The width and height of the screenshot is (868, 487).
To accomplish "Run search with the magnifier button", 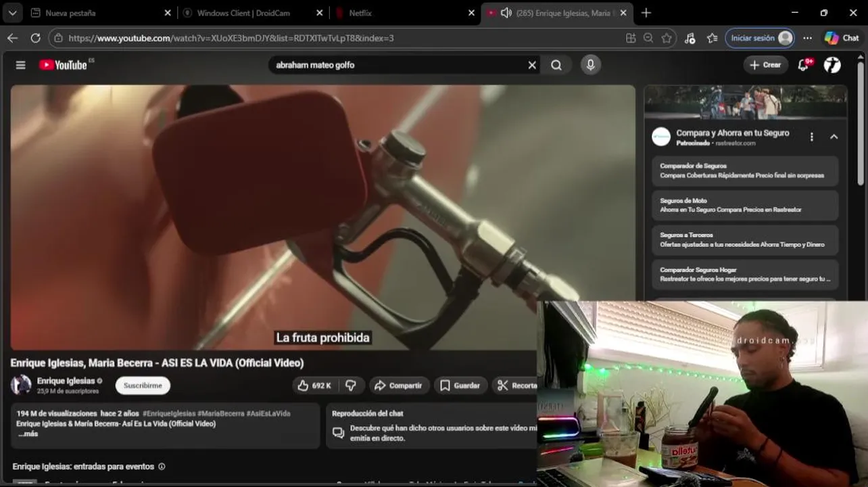I will click(x=556, y=65).
